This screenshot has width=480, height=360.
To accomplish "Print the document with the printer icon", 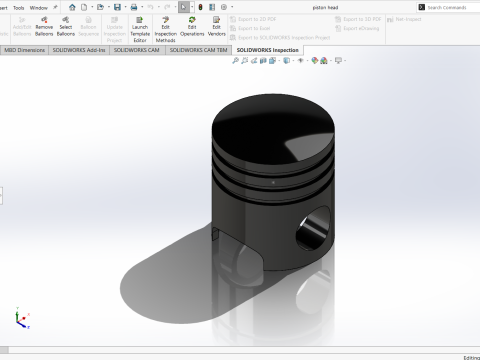I will pyautogui.click(x=134, y=7).
